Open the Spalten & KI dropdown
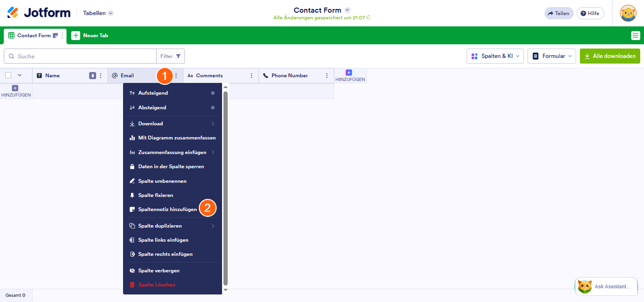This screenshot has height=302, width=644. [495, 56]
